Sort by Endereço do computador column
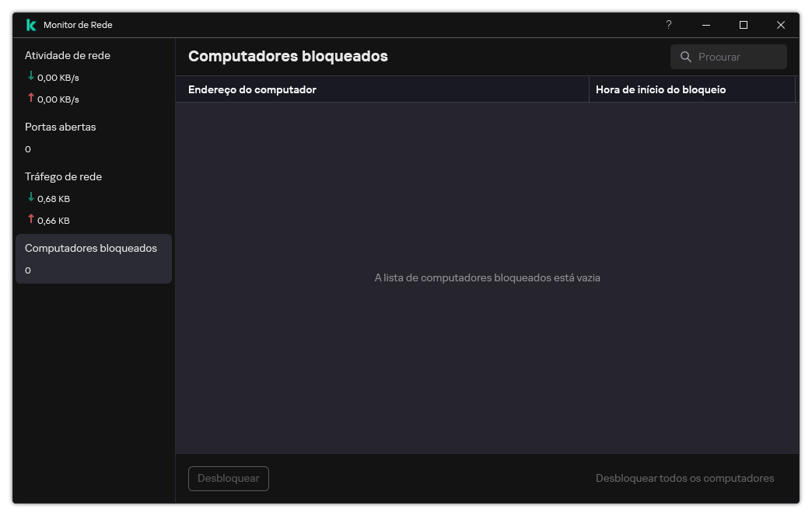Viewport: 812px width, 516px height. [251, 89]
